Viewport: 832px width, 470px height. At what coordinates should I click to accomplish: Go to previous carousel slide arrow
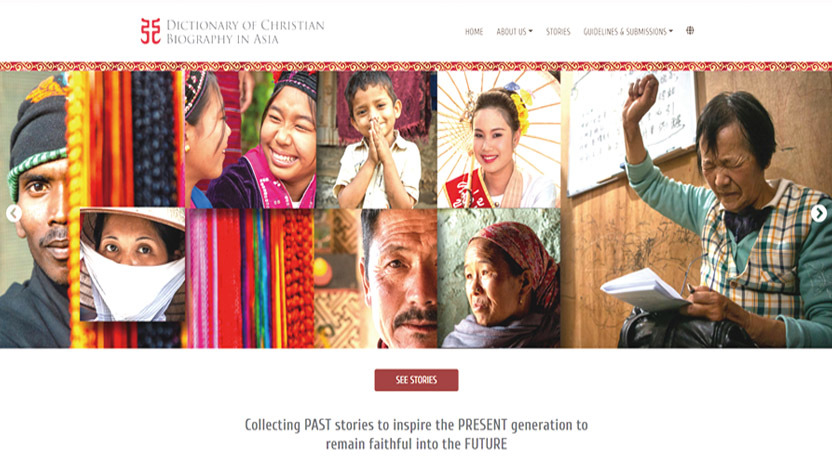pyautogui.click(x=14, y=213)
